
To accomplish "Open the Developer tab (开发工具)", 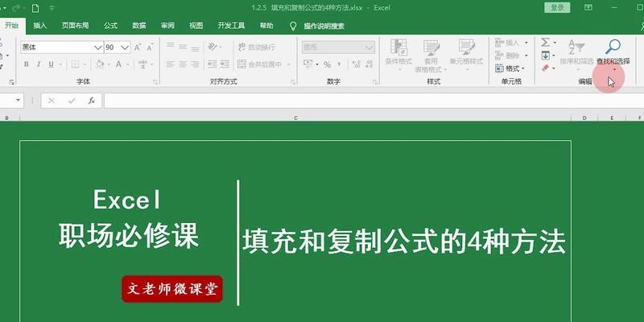I will coord(231,26).
